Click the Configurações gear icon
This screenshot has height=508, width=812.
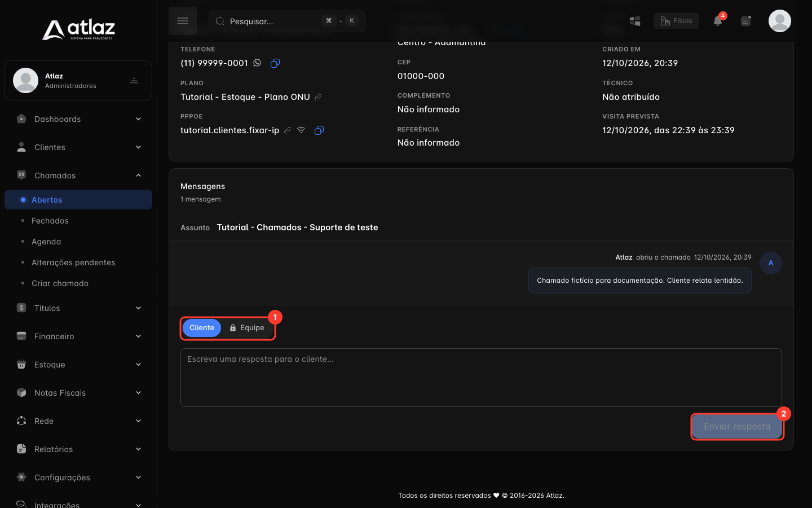21,478
